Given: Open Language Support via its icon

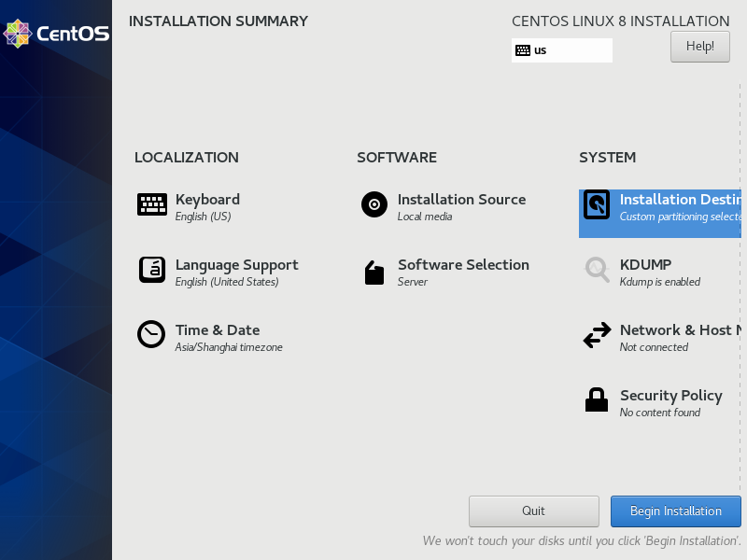Looking at the screenshot, I should click(152, 270).
